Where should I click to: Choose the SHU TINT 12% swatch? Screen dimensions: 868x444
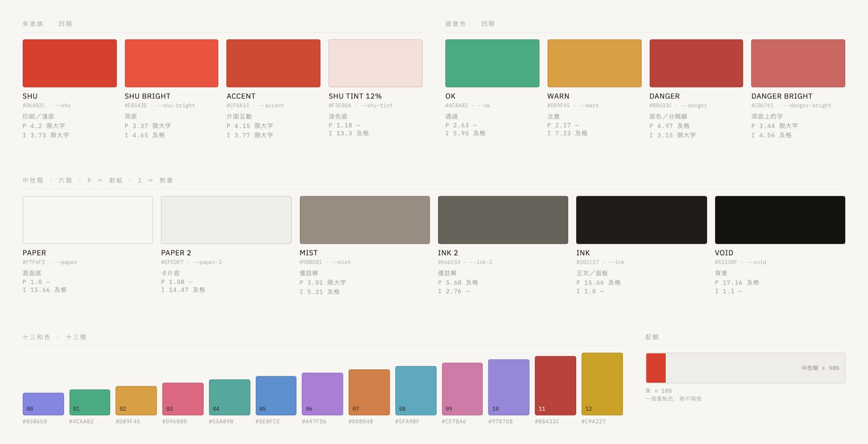point(375,63)
